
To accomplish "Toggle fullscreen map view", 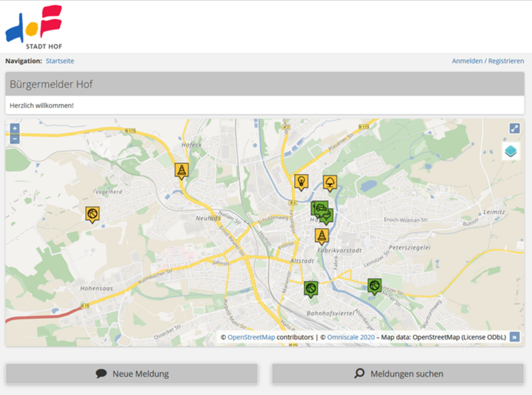I will [x=514, y=128].
